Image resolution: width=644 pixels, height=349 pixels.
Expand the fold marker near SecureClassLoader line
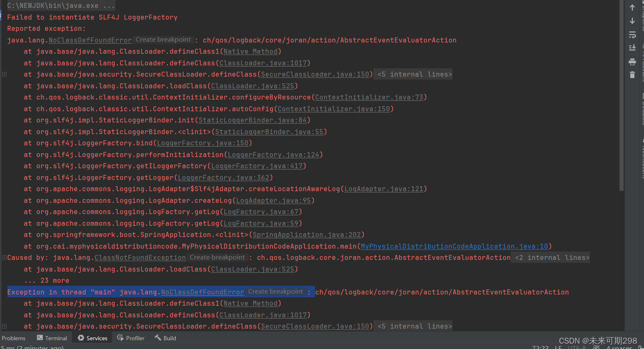(4, 74)
